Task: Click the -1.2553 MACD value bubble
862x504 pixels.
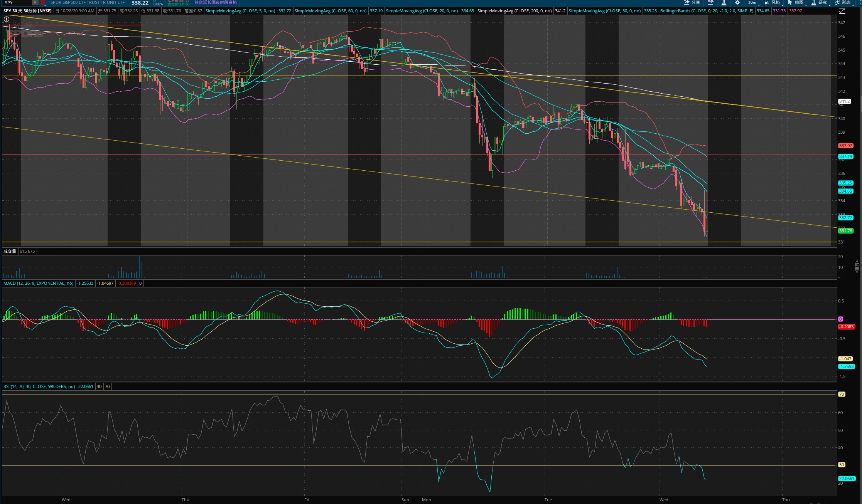Action: point(847,366)
